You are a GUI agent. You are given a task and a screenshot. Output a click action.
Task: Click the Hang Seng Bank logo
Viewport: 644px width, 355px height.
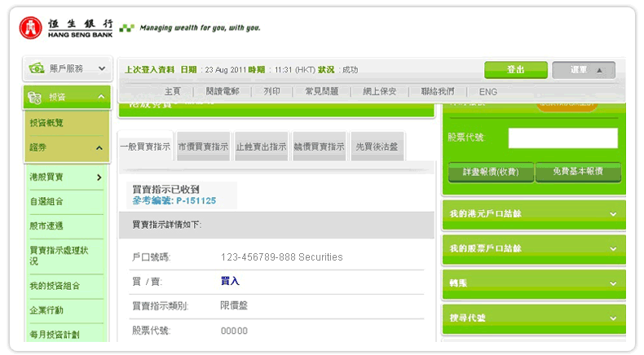coord(65,28)
